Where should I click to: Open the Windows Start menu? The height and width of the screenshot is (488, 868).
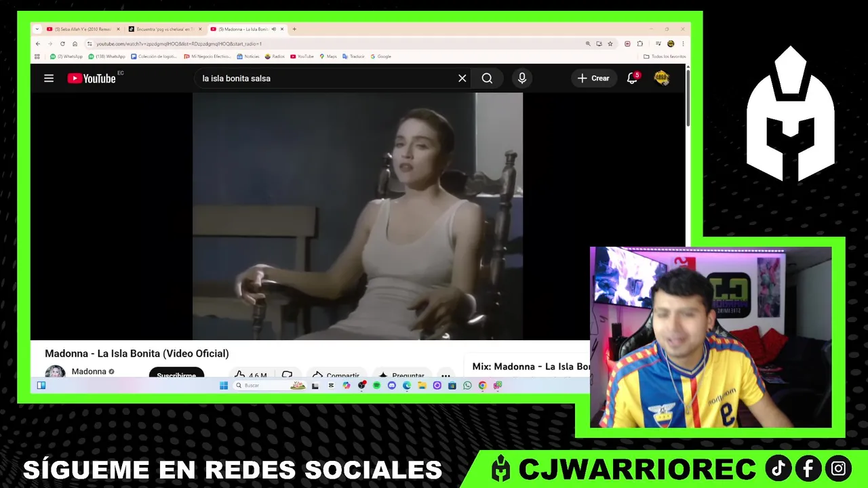point(224,386)
